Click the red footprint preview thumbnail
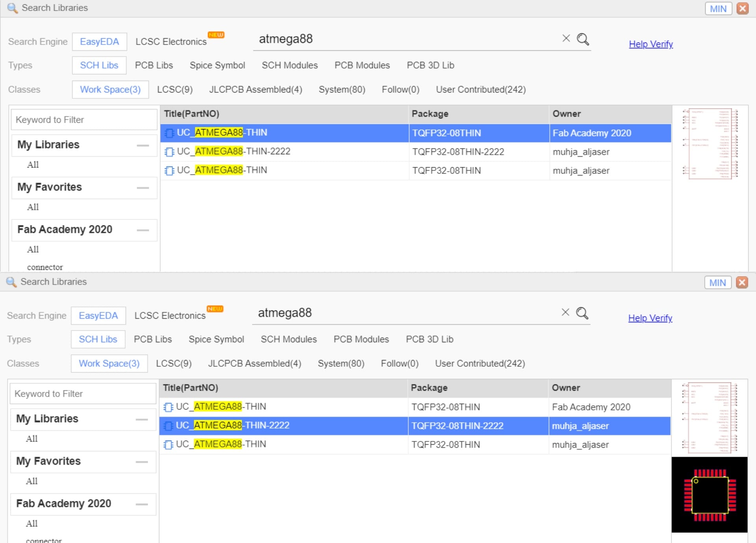Viewport: 756px width, 543px height. pyautogui.click(x=710, y=495)
